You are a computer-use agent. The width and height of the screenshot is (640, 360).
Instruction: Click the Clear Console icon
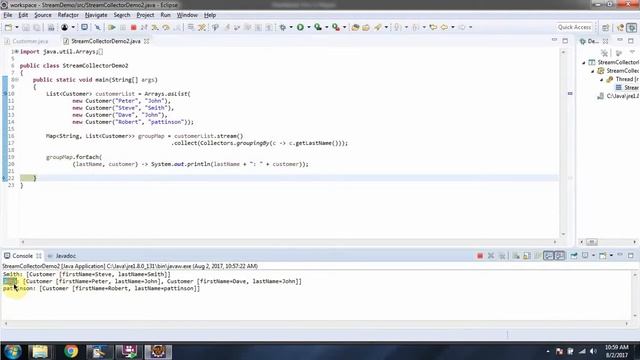pyautogui.click(x=516, y=256)
